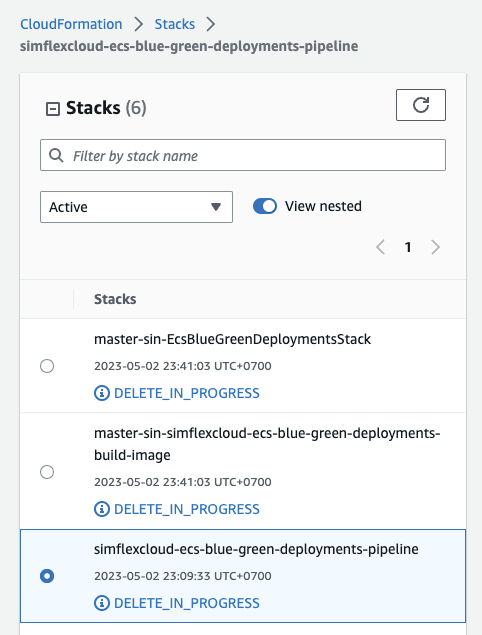Click the Stacks column header
The image size is (482, 635).
coord(115,299)
